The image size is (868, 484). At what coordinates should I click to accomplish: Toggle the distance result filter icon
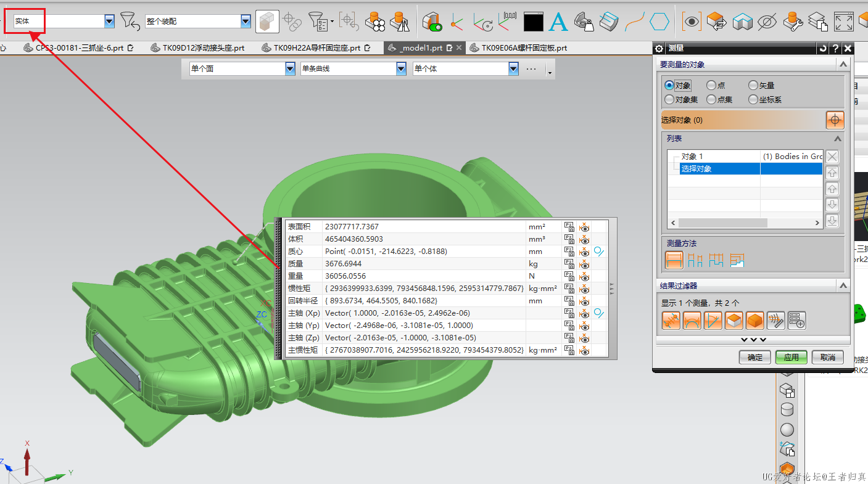tap(671, 320)
